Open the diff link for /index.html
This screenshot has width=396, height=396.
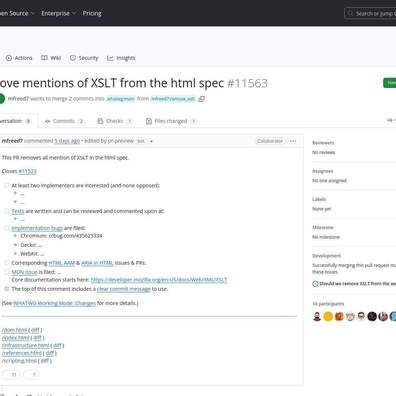tap(37, 338)
